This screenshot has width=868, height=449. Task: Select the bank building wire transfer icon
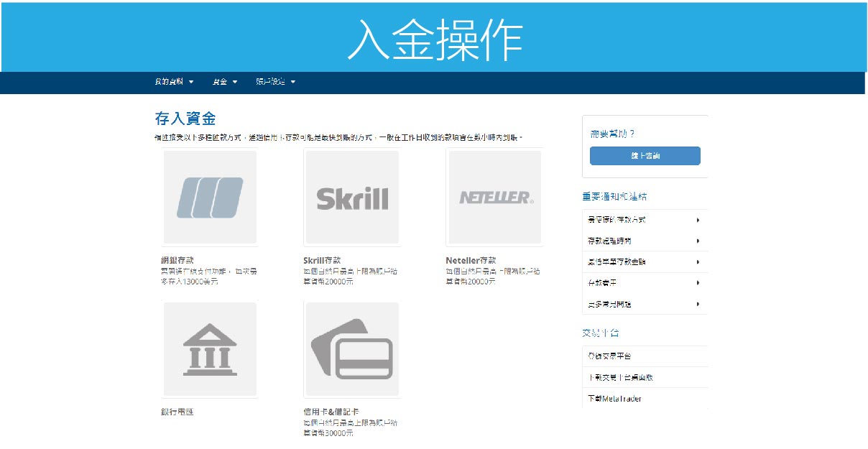pyautogui.click(x=210, y=349)
